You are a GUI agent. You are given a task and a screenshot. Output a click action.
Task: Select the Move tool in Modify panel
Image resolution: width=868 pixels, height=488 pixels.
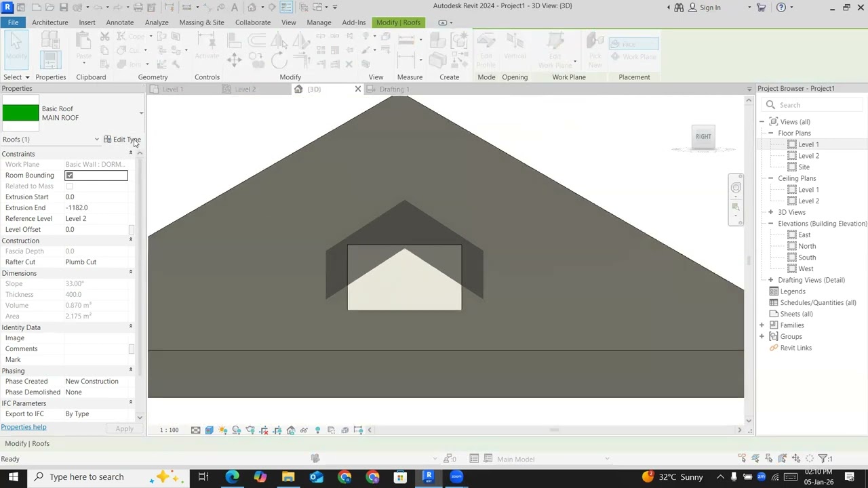pyautogui.click(x=234, y=61)
